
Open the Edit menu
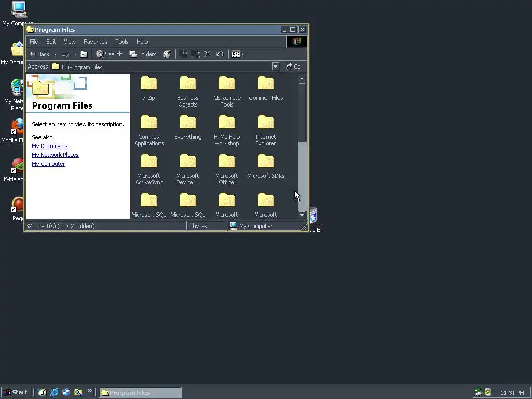(x=51, y=42)
